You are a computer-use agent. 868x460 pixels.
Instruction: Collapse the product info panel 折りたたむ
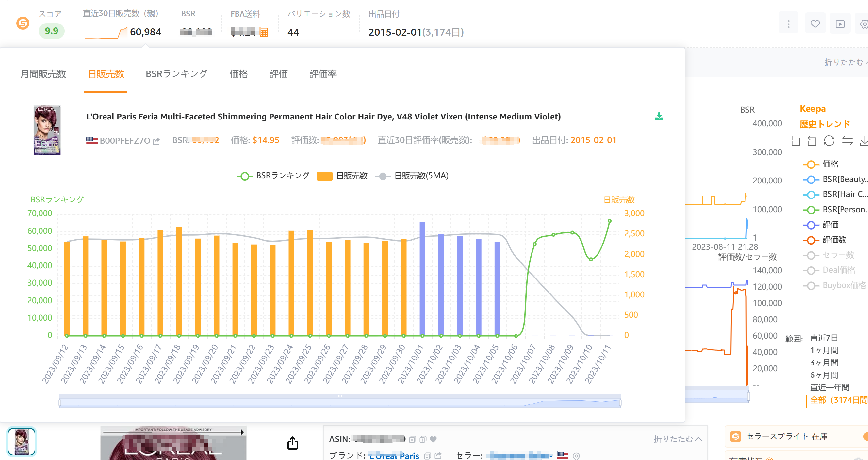coord(678,439)
